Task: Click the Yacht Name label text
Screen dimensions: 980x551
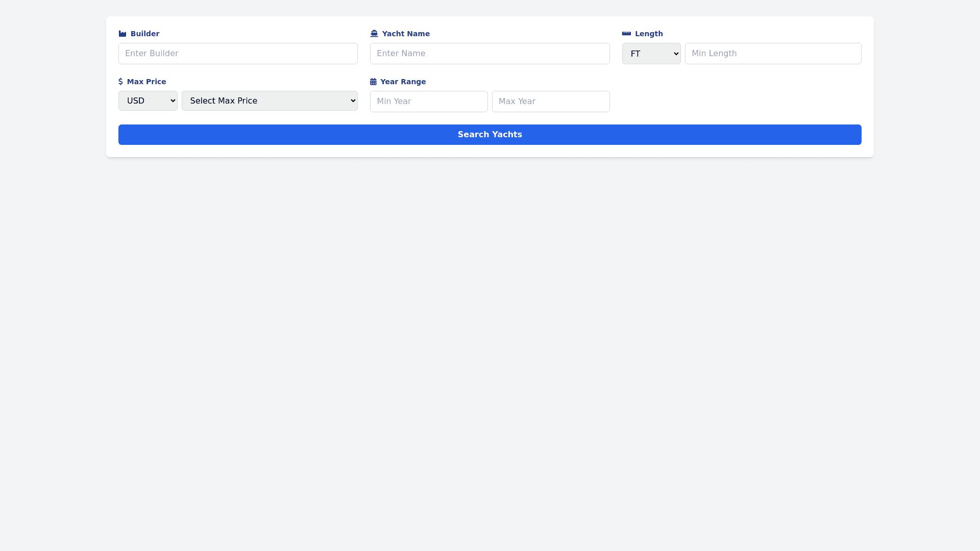Action: [x=406, y=34]
